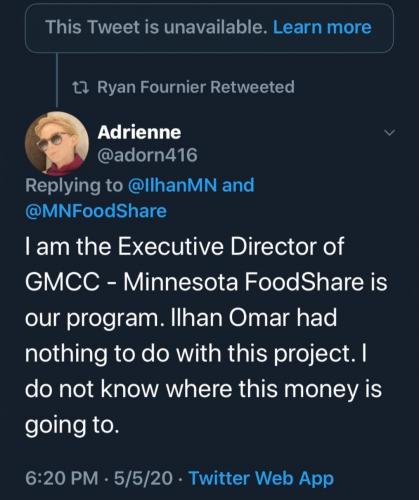
Task: Open Ryan Fournier Retweeted label
Action: click(x=196, y=87)
